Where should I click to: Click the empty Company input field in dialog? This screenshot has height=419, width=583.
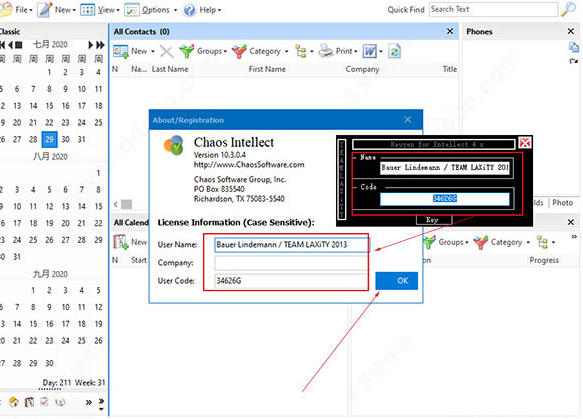pos(291,263)
